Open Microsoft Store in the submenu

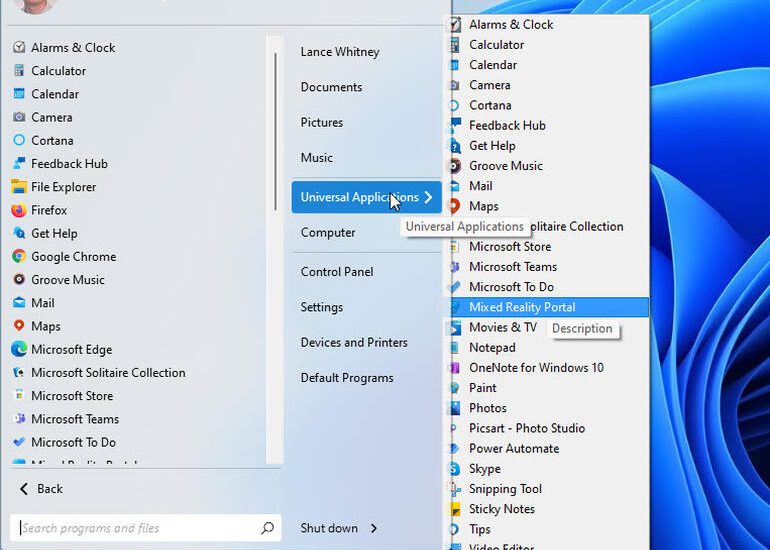tap(510, 247)
